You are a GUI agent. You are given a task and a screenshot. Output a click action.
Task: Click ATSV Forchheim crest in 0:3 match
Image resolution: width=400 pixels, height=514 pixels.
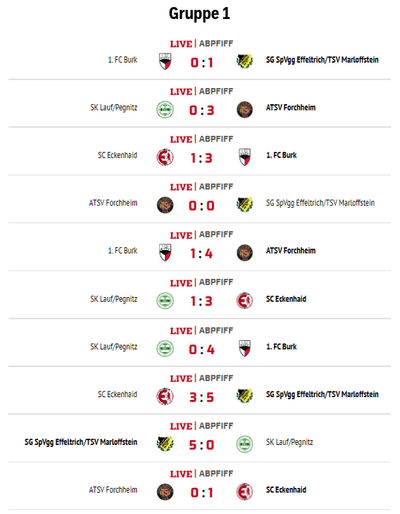pyautogui.click(x=244, y=109)
